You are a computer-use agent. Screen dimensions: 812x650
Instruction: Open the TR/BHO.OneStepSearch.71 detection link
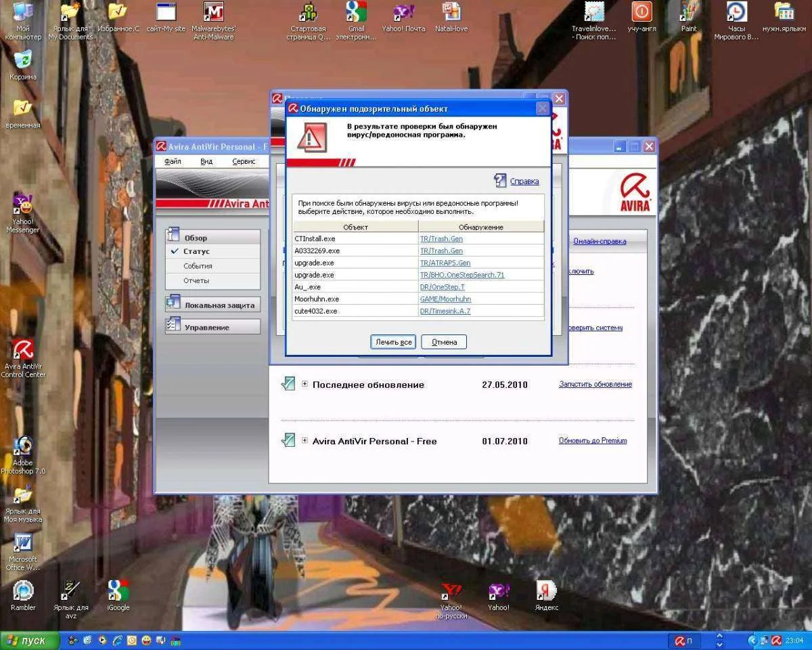[461, 275]
